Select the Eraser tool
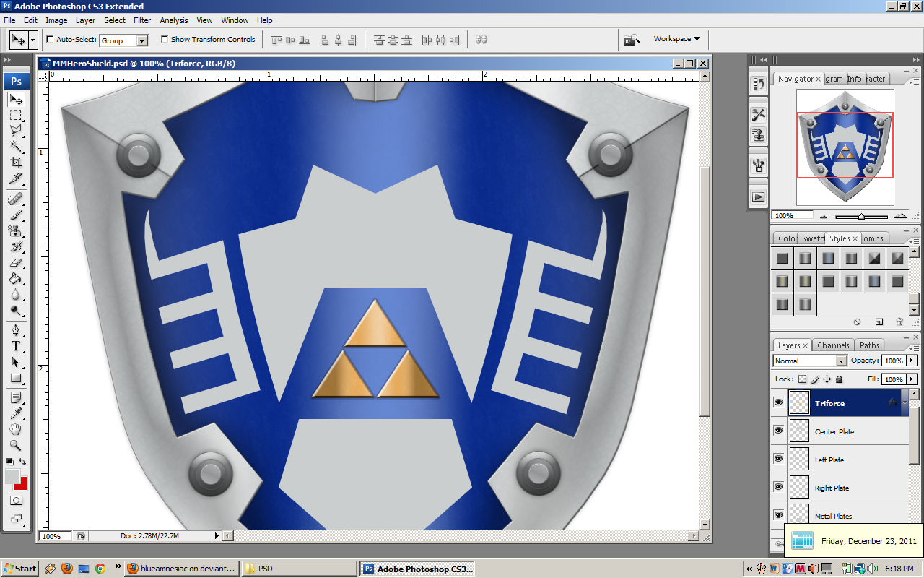Image resolution: width=924 pixels, height=578 pixels. pyautogui.click(x=16, y=262)
